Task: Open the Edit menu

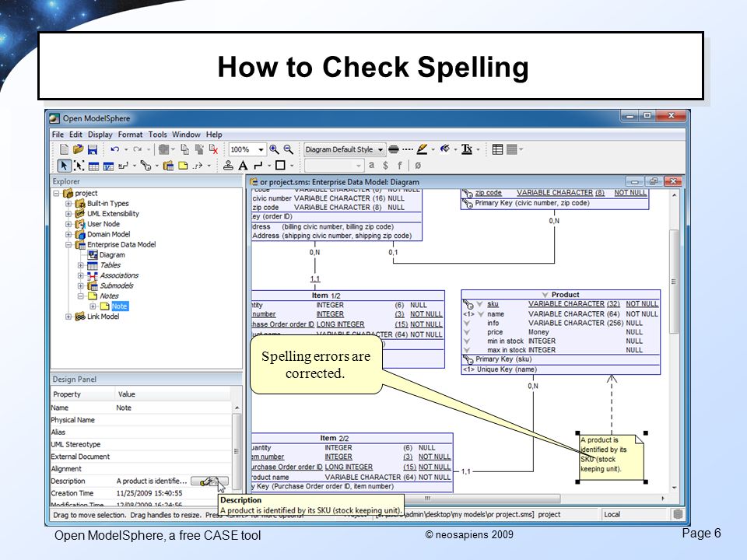Action: point(75,135)
